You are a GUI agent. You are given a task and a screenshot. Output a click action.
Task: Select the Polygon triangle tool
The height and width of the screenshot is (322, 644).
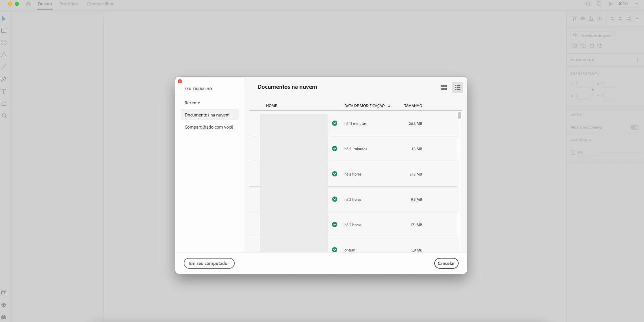tap(4, 55)
